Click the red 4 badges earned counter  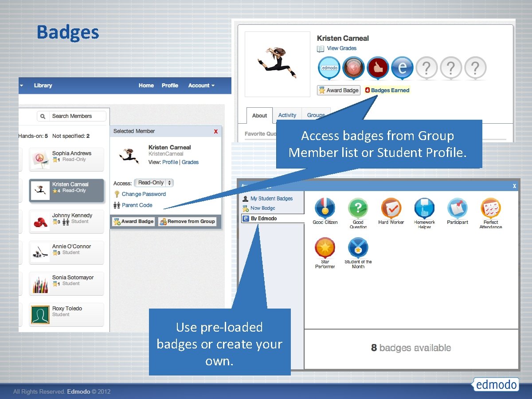[x=368, y=90]
